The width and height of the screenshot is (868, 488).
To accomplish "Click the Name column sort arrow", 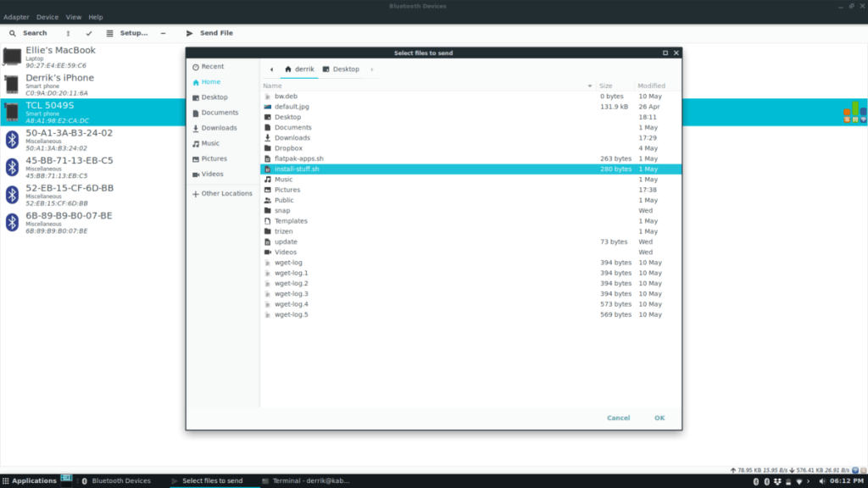I will coord(590,86).
